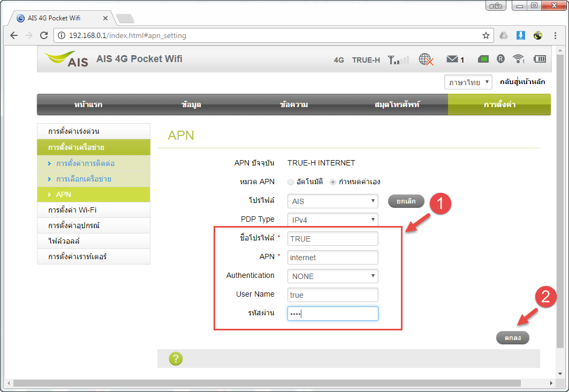
Task: Select the อัตโนมัติ APN mode radio button
Action: click(x=290, y=182)
